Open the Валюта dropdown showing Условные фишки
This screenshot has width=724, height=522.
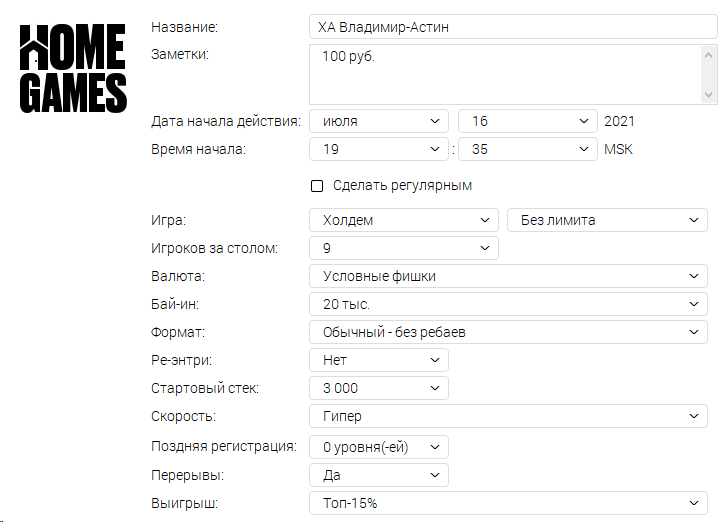click(x=508, y=276)
